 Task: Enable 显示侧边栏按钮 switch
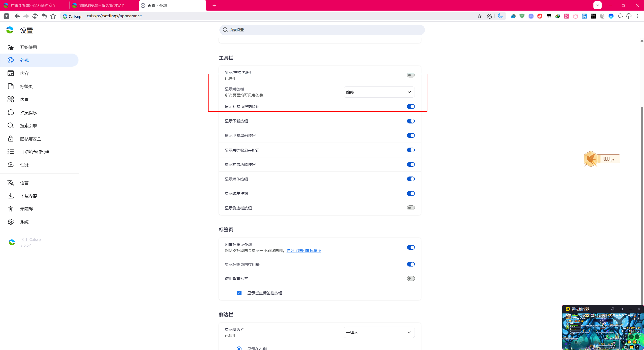click(411, 208)
